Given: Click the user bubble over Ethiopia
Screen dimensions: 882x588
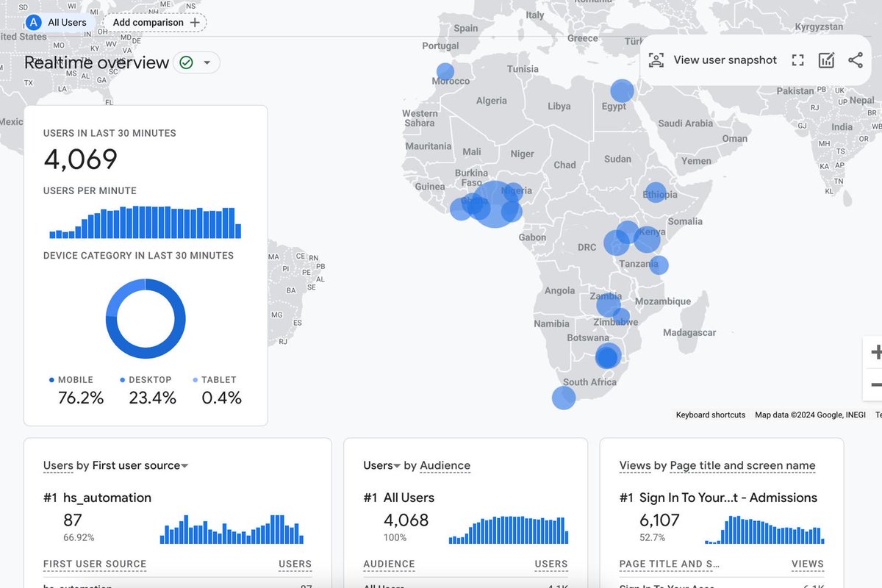Looking at the screenshot, I should (655, 193).
